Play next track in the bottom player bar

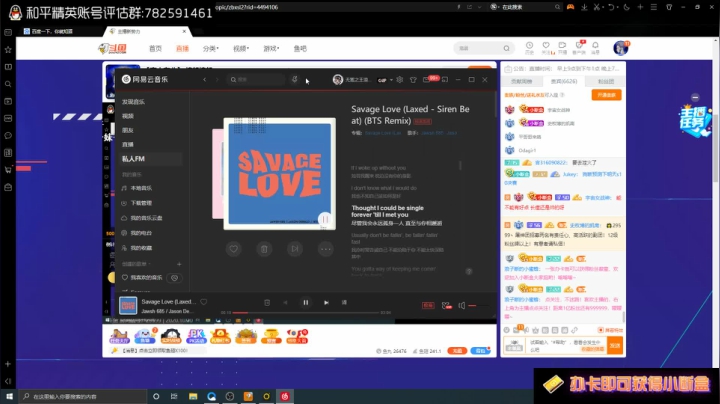(326, 303)
